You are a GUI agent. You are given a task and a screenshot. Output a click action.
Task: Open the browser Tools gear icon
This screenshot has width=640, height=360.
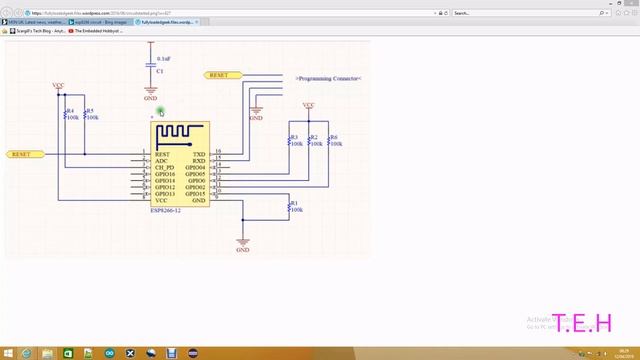635,13
